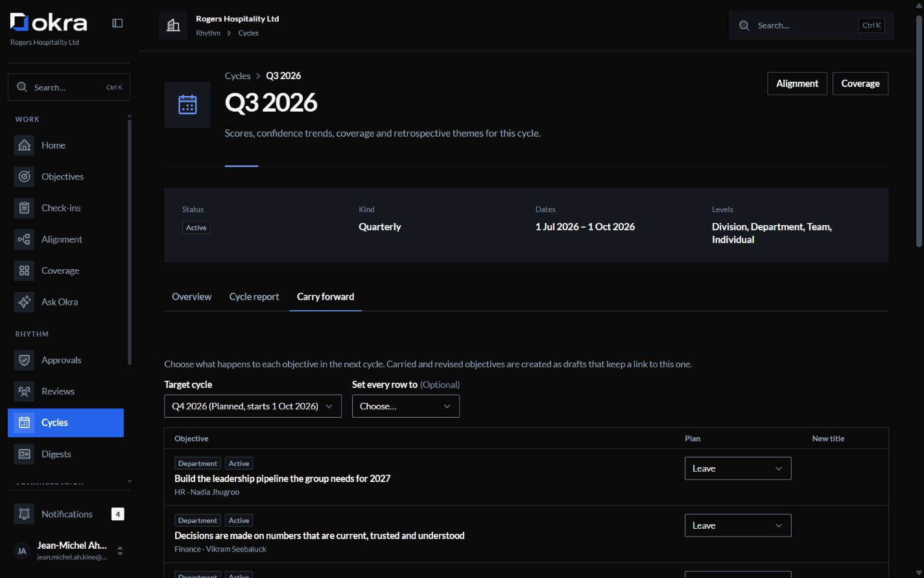
Task: Open Plan dropdown for Decisions on numbers objective
Action: tap(738, 525)
